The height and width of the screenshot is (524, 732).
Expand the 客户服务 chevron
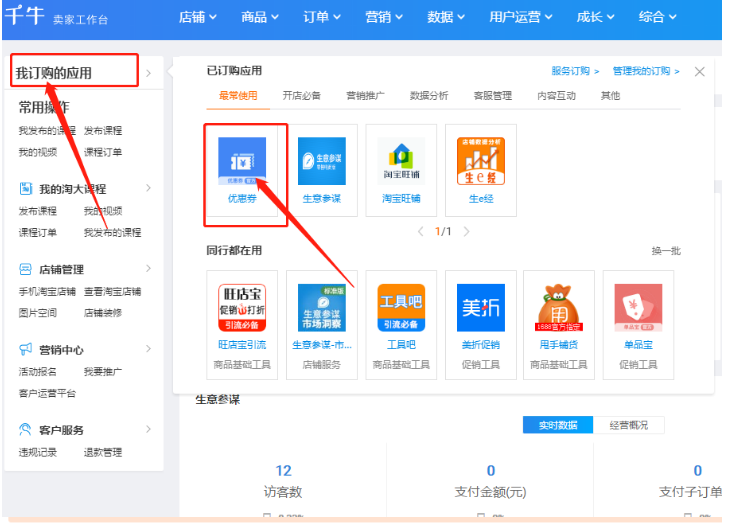[x=148, y=429]
